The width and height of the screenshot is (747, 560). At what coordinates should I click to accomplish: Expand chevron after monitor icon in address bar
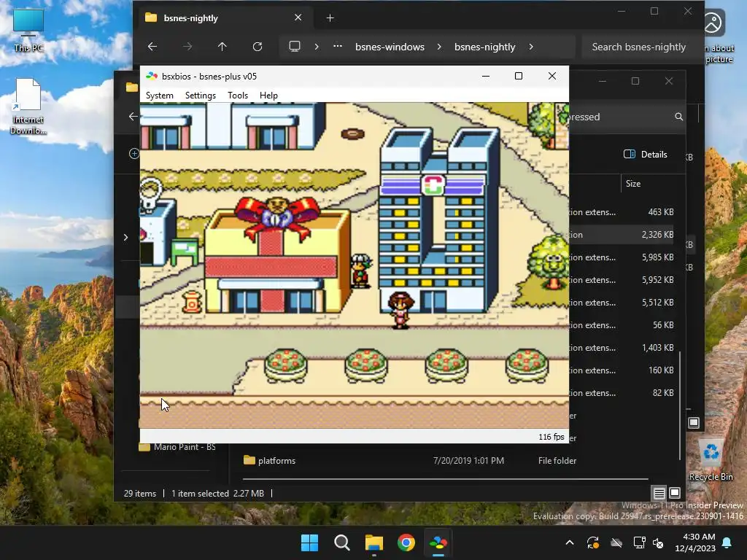(x=317, y=47)
